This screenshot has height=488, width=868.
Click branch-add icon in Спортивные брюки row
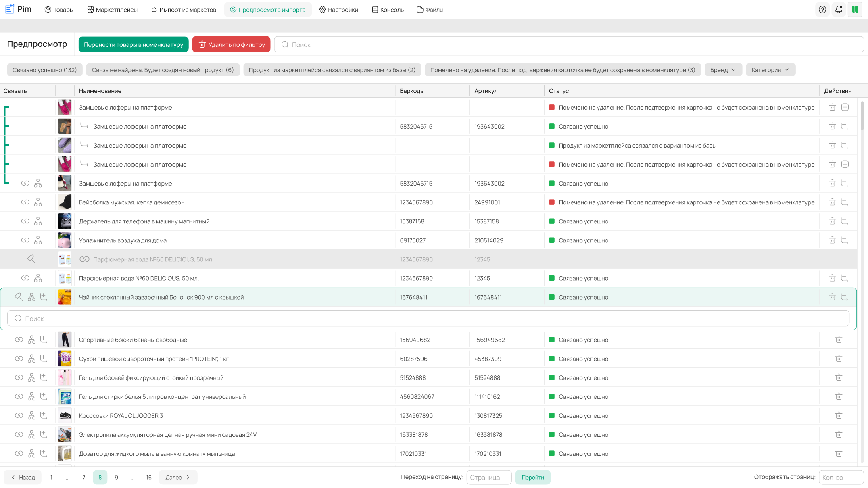44,340
